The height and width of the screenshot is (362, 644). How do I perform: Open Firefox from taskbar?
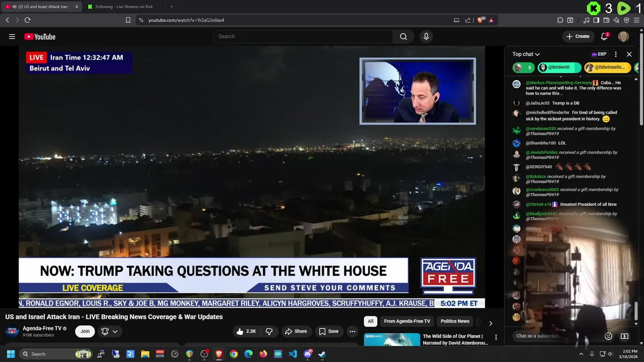pos(263,354)
